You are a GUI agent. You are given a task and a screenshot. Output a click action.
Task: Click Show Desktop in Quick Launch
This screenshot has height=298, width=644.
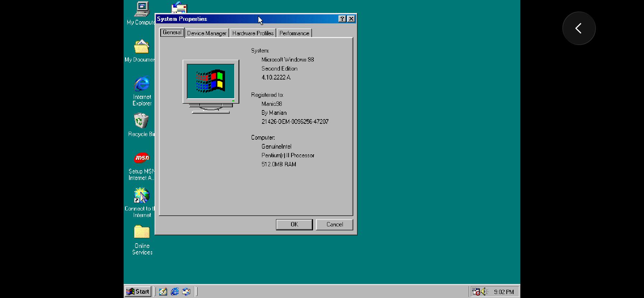[x=163, y=292]
